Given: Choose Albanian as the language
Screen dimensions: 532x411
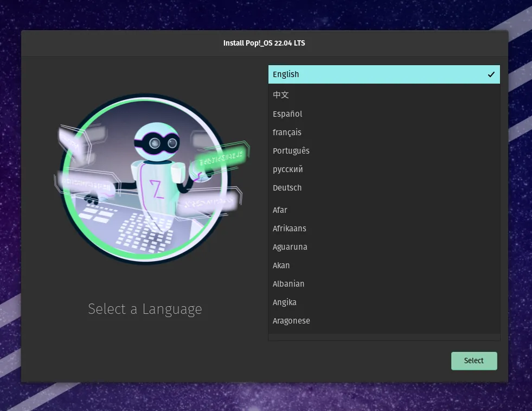Looking at the screenshot, I should click(289, 284).
